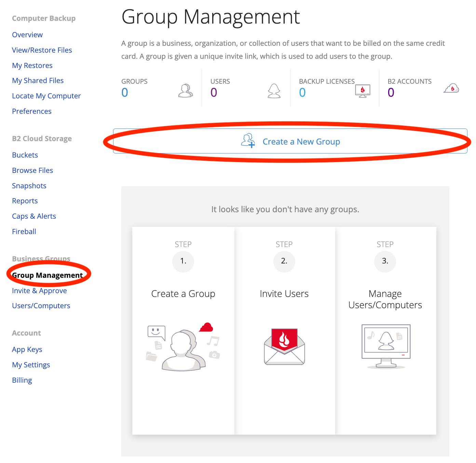Viewport: 476px width, 463px height.
Task: Click the B2 Accounts cloud icon
Action: click(x=451, y=88)
